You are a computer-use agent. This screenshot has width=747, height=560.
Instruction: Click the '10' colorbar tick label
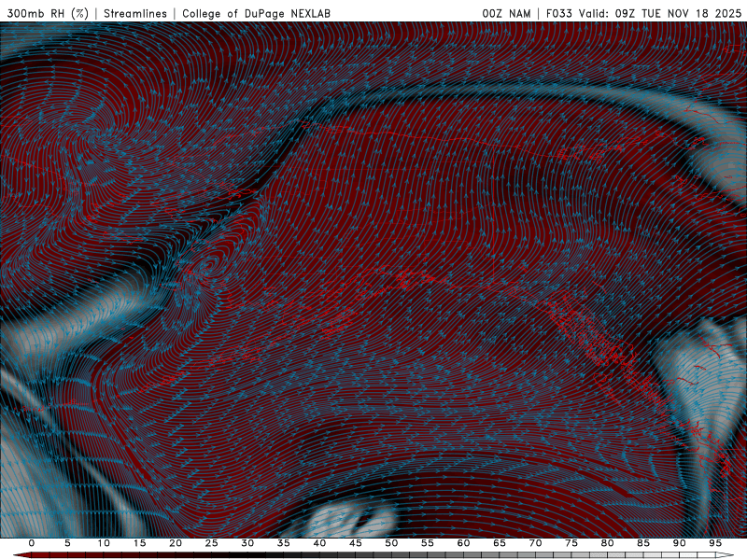point(104,543)
